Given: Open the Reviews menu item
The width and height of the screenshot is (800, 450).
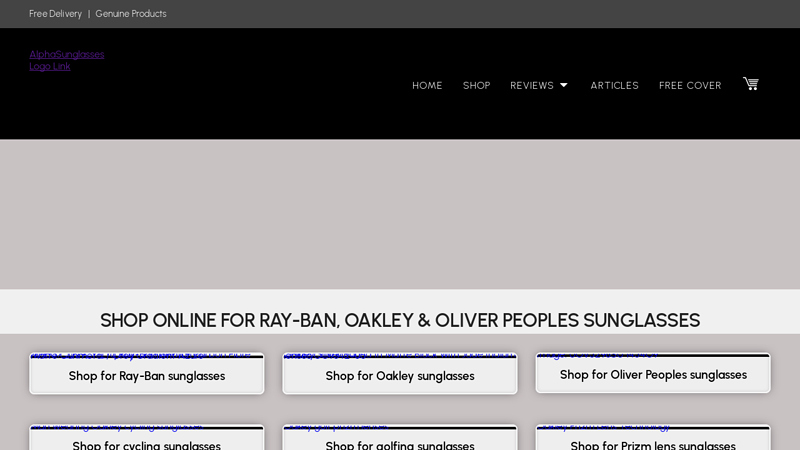Looking at the screenshot, I should (x=532, y=86).
